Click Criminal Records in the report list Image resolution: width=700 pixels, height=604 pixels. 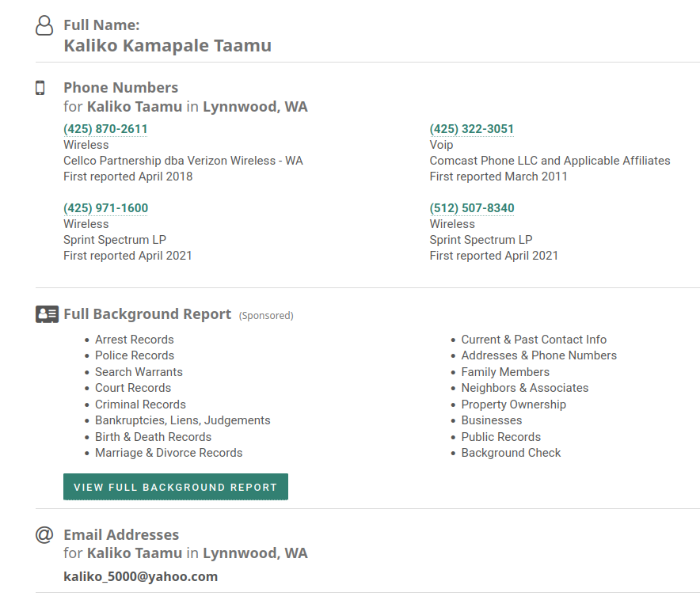click(x=140, y=405)
